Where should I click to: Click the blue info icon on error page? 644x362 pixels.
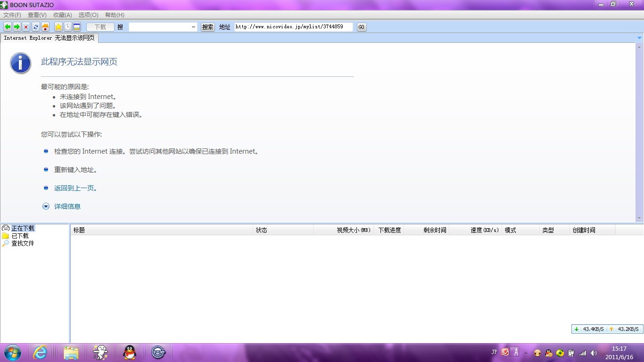(21, 63)
